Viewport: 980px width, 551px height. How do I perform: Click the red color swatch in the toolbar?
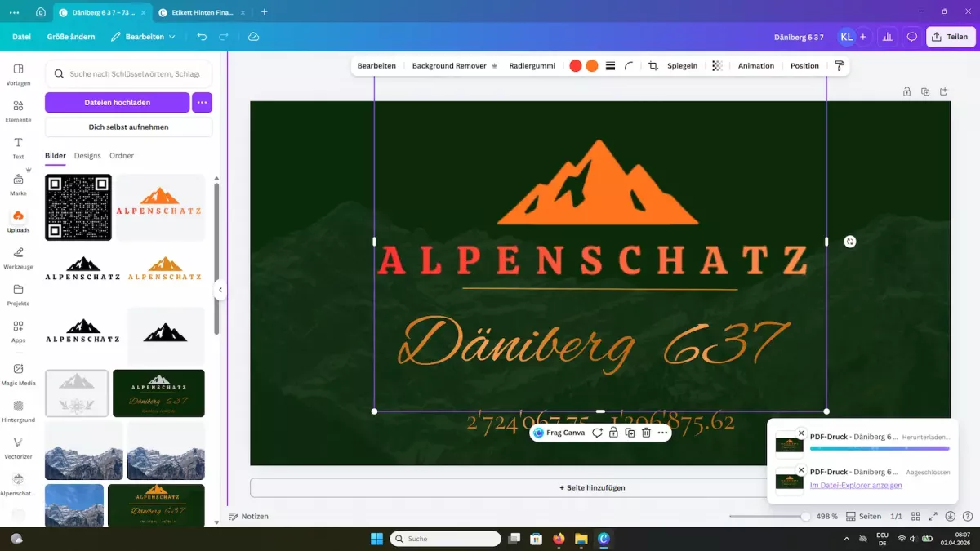pyautogui.click(x=575, y=65)
